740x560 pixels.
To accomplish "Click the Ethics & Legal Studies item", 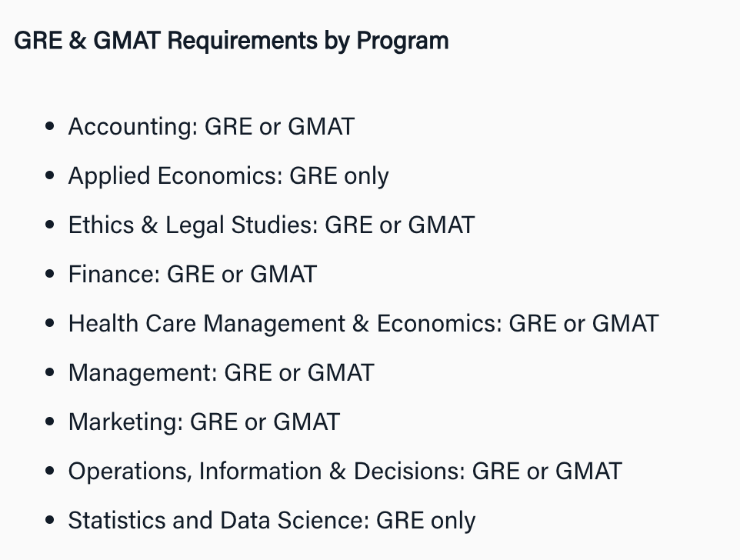I will 271,225.
